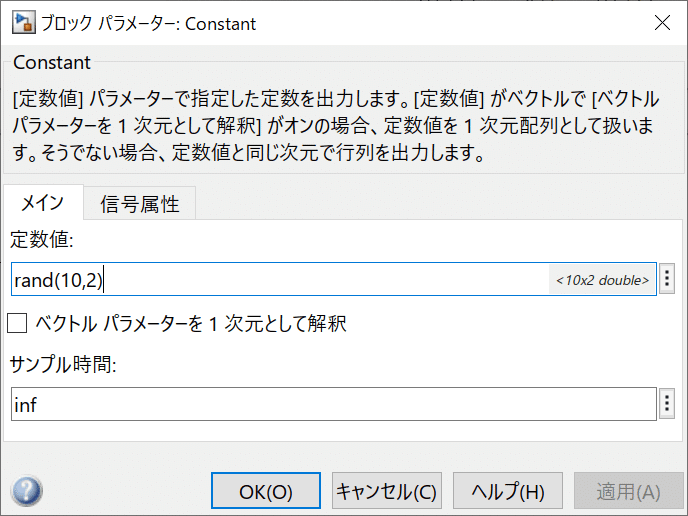Focus the サンプル時間 field containing inf
The height and width of the screenshot is (516, 688).
(x=334, y=404)
